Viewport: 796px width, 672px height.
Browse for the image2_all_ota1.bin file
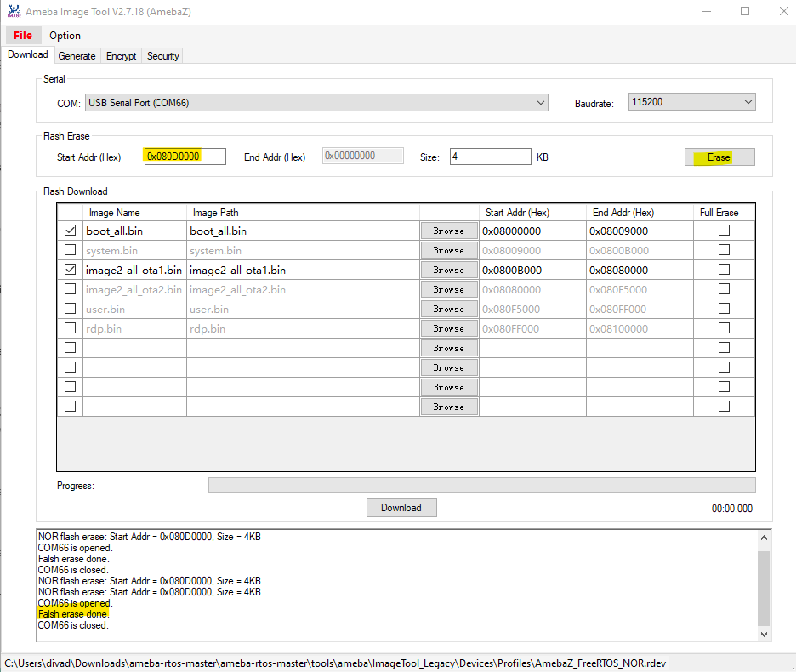[x=449, y=270]
